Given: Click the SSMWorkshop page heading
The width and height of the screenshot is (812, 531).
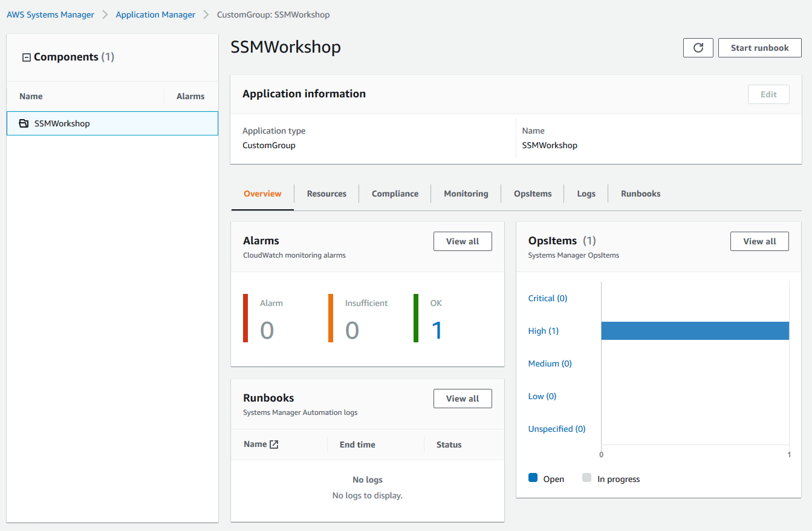Looking at the screenshot, I should (285, 47).
